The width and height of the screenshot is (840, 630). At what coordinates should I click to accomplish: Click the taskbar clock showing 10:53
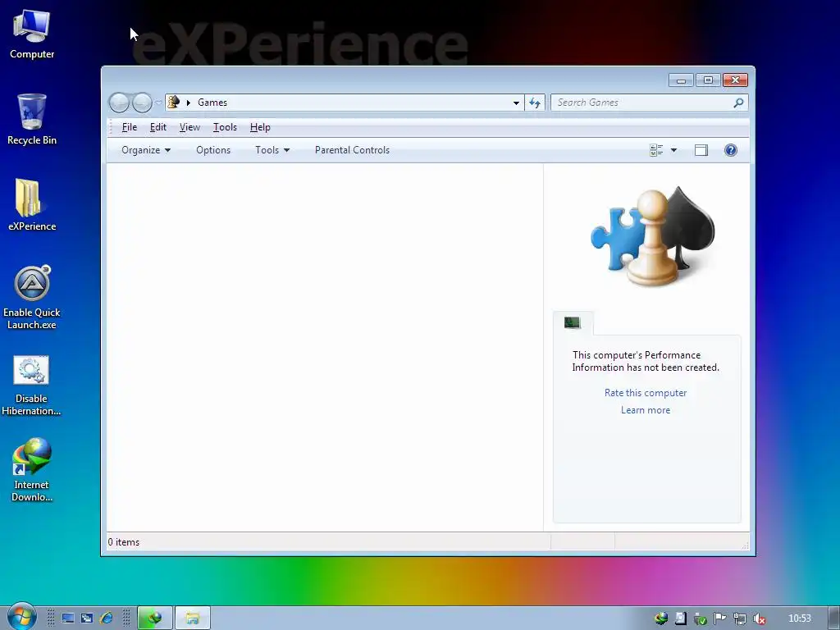point(799,619)
